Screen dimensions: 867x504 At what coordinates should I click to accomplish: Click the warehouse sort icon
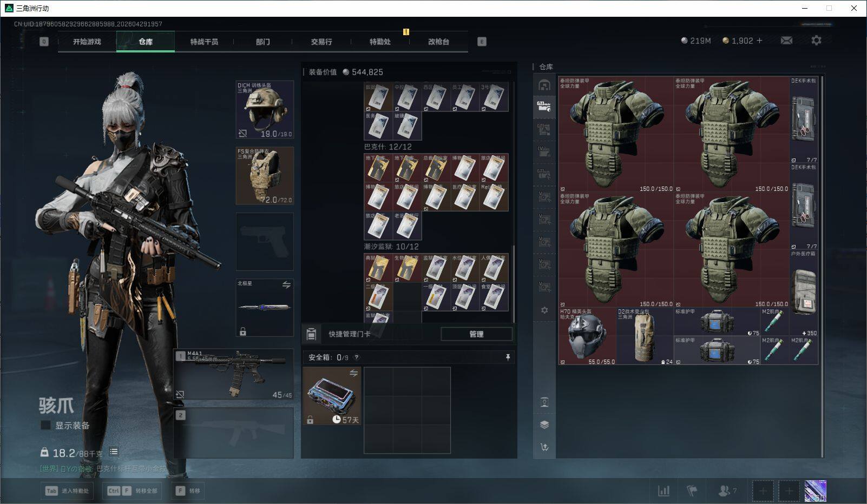pyautogui.click(x=544, y=447)
